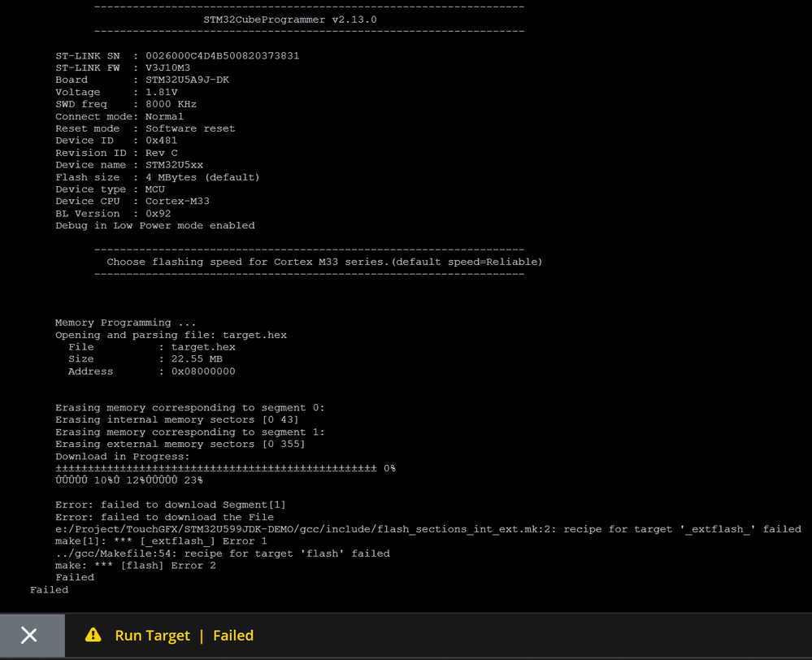Click the last 'Failed' line of console output
Screen dimensions: 812x660
click(50, 589)
